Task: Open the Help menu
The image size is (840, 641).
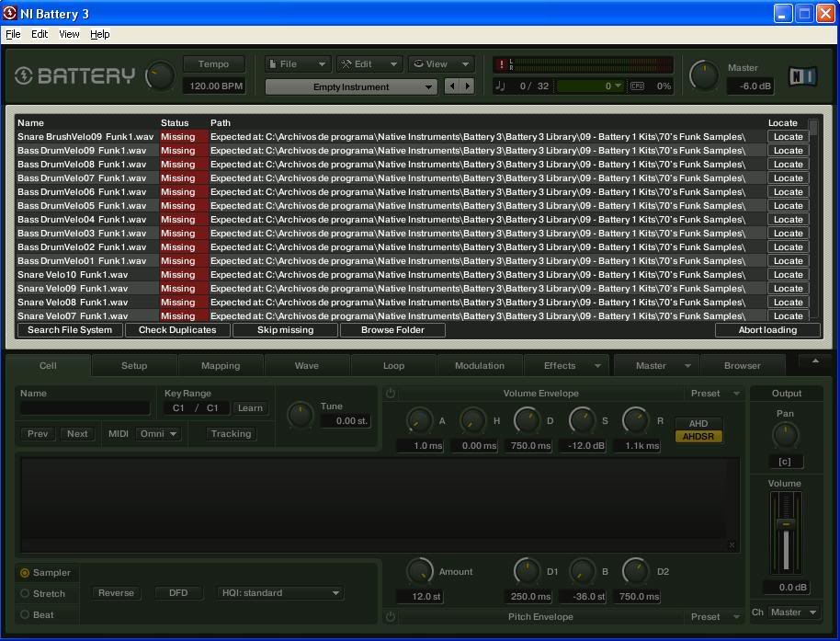Action: click(99, 34)
